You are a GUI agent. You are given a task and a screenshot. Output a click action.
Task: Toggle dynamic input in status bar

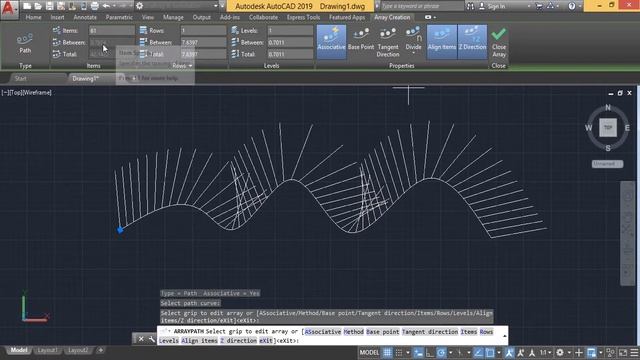pos(418,352)
